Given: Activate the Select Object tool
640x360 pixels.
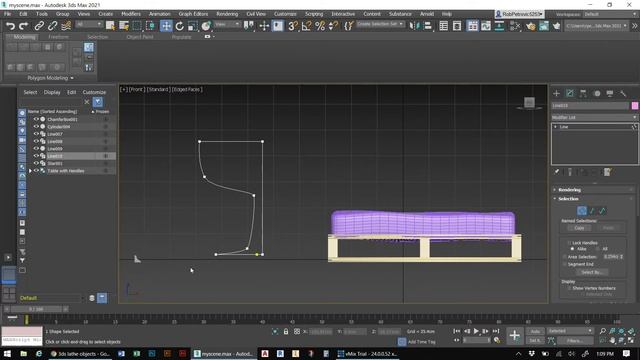Looking at the screenshot, I should [110, 26].
